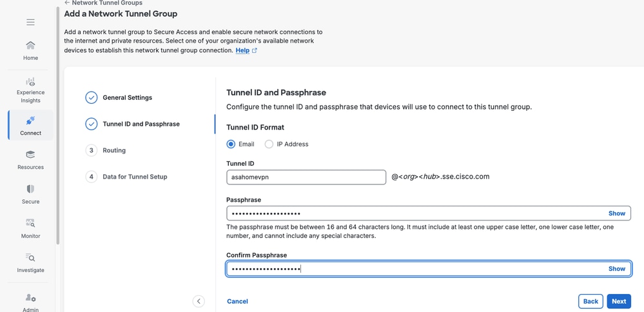Select Email tunnel ID format
The height and width of the screenshot is (312, 644).
(231, 144)
